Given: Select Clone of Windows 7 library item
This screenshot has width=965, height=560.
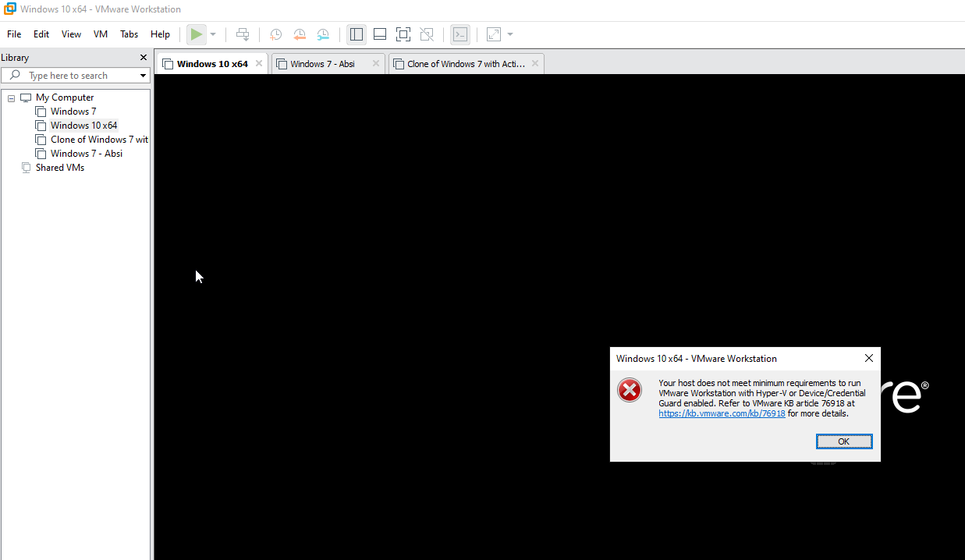Looking at the screenshot, I should tap(99, 140).
